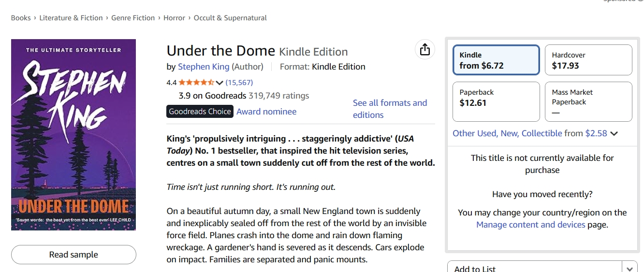
Task: Choose the Paperback format at $12.61
Action: (x=496, y=101)
